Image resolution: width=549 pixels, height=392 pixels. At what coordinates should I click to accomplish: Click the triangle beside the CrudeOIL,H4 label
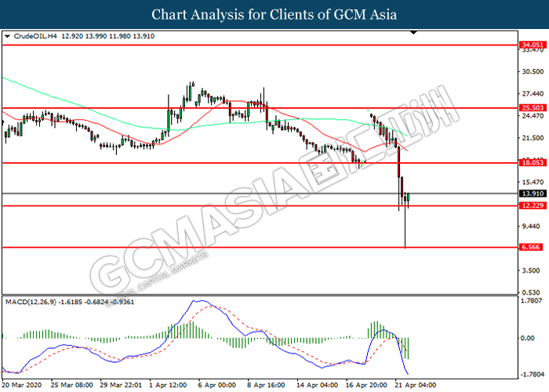(8, 36)
